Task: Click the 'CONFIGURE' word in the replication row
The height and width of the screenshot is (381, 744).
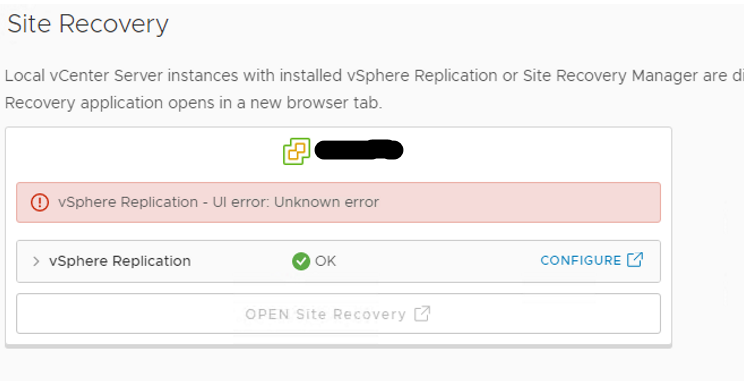Action: [x=581, y=260]
